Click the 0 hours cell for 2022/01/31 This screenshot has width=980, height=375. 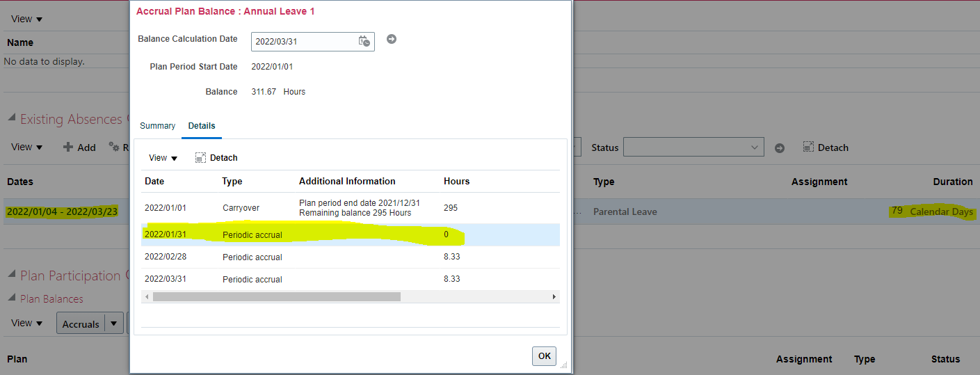446,234
